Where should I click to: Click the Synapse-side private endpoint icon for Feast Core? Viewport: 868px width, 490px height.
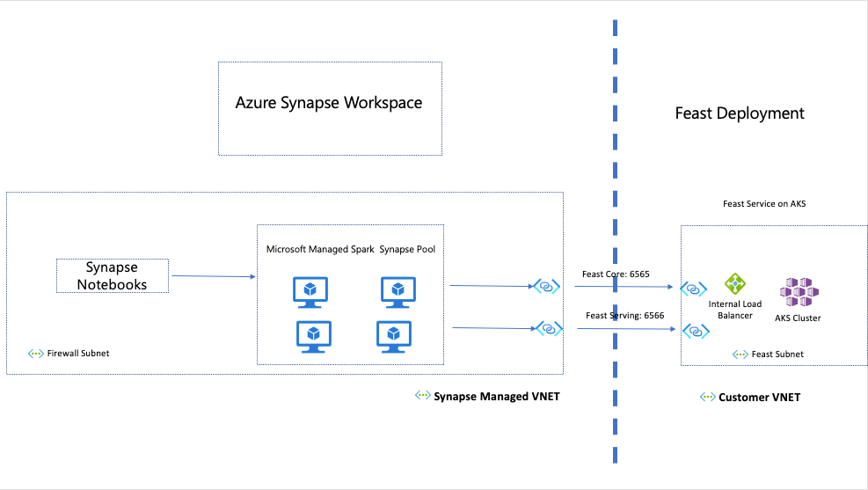547,286
